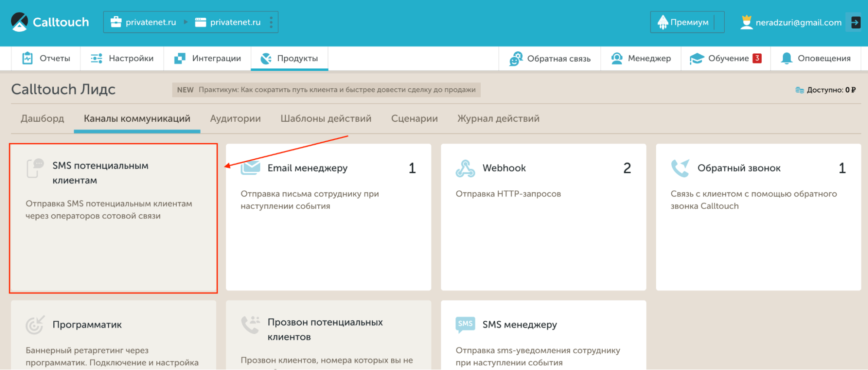This screenshot has height=370, width=868.
Task: Switch to the Дашборд tab
Action: [43, 118]
